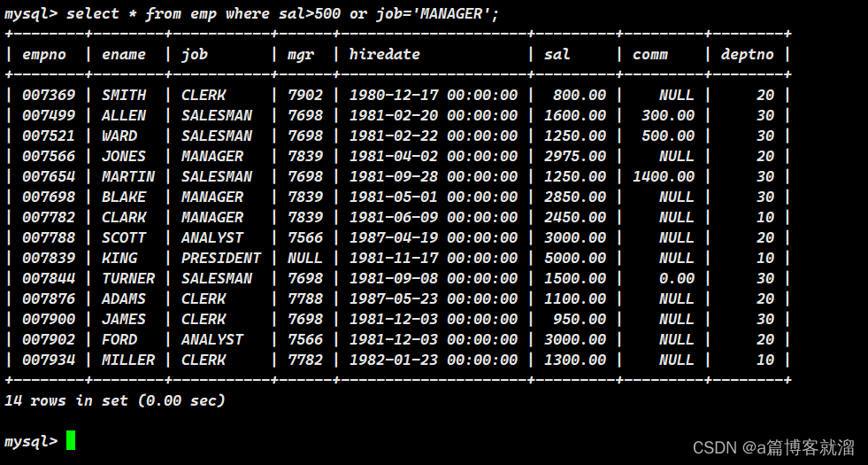Click the salary value '5000.00'
The image size is (868, 465).
point(575,258)
